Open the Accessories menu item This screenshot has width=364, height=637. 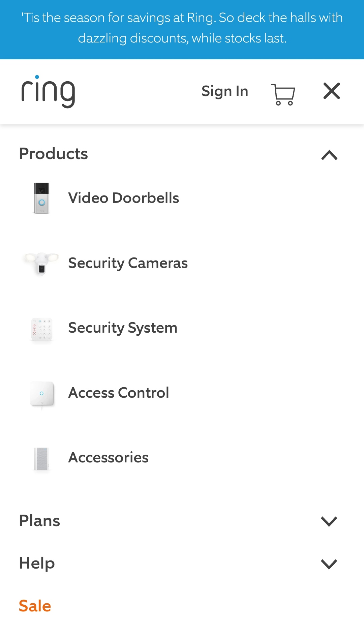108,458
